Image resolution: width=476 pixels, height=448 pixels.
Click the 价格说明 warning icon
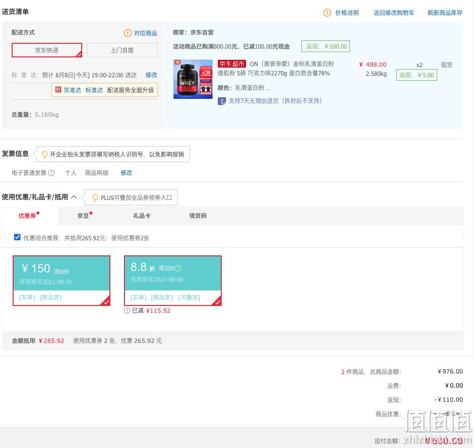327,13
